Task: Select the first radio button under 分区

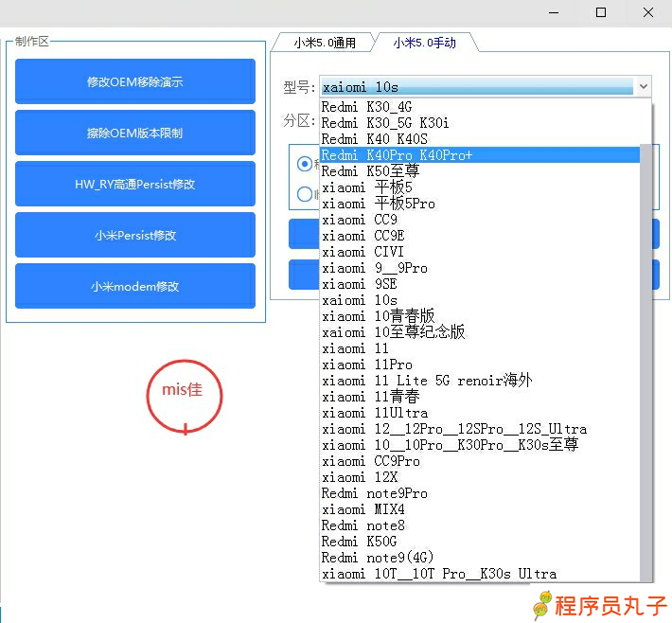Action: tap(305, 164)
